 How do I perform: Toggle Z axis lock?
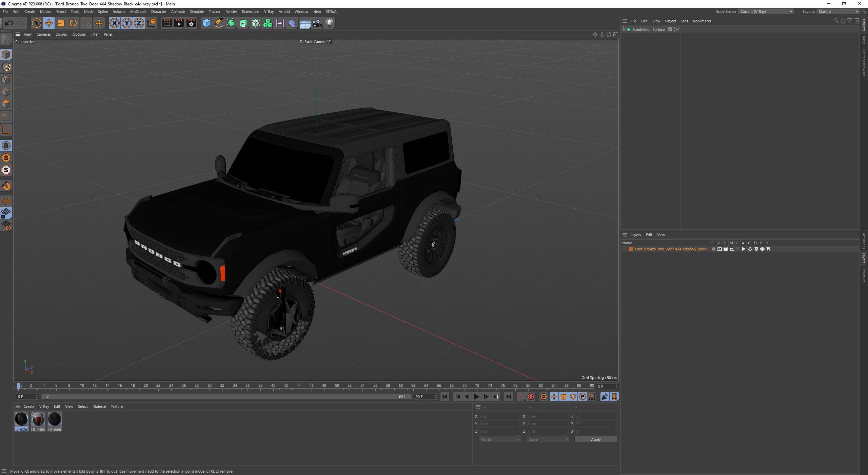[139, 23]
